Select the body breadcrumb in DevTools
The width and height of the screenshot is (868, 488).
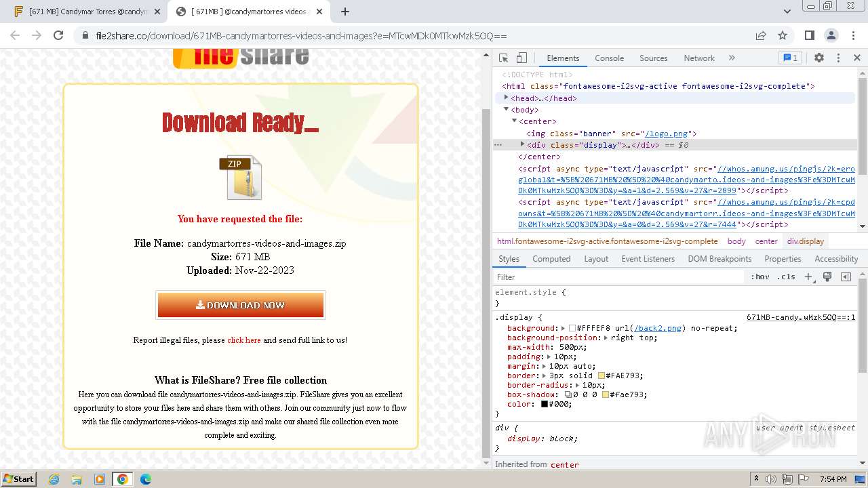736,241
